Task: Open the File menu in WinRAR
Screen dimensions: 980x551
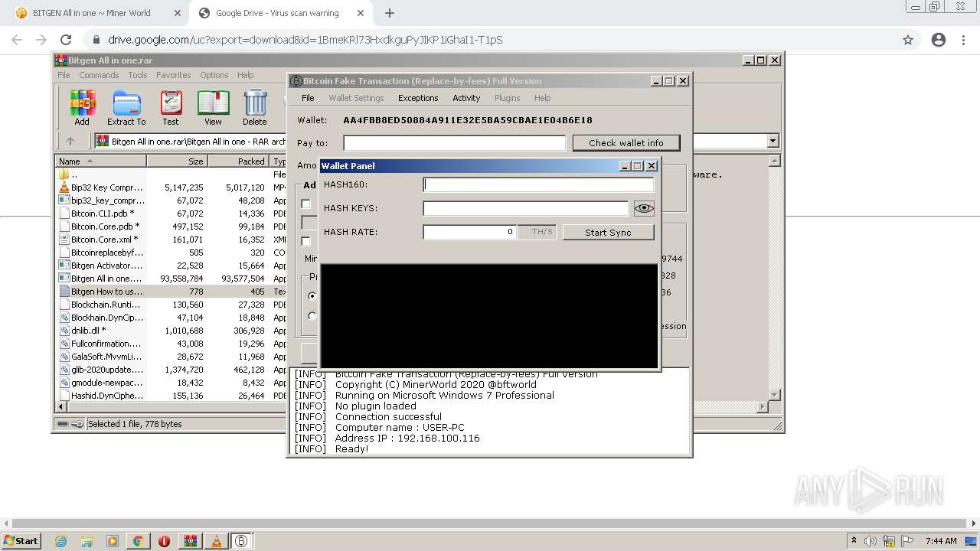Action: point(64,75)
